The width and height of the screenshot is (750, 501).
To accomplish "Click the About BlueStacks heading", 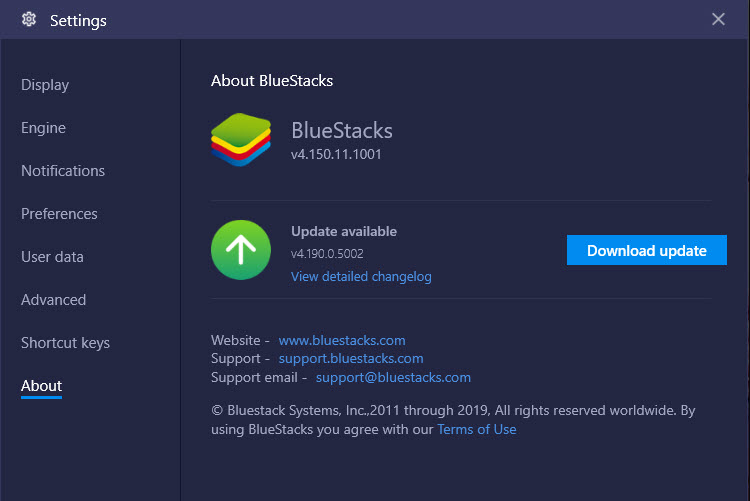I will coord(272,81).
